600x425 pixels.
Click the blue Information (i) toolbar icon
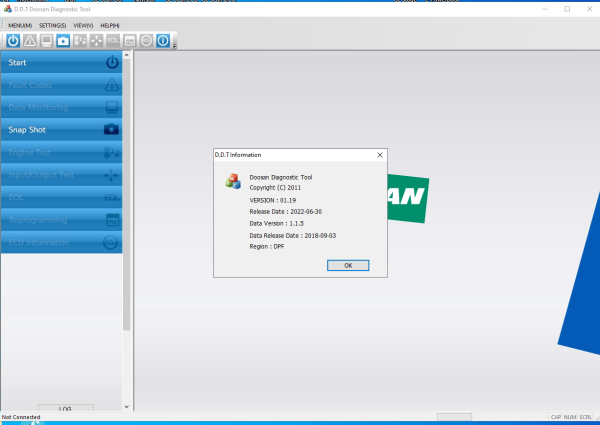(x=163, y=41)
